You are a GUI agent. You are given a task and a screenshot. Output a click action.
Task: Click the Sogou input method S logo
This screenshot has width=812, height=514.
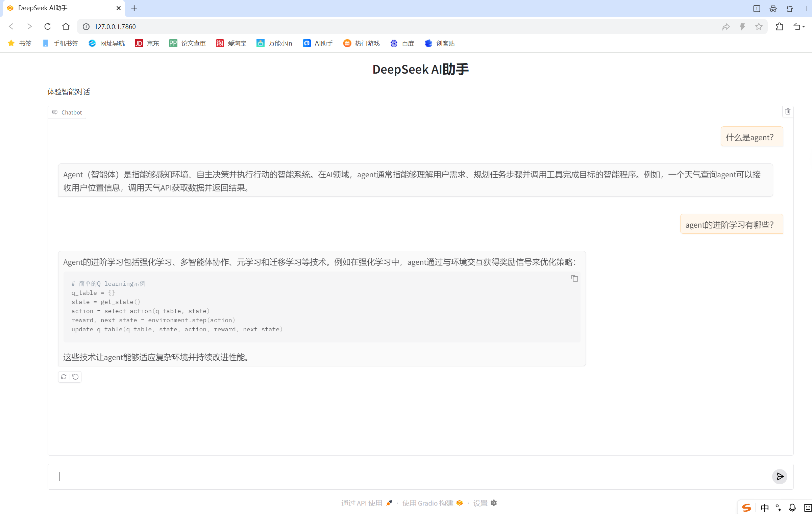pyautogui.click(x=747, y=508)
